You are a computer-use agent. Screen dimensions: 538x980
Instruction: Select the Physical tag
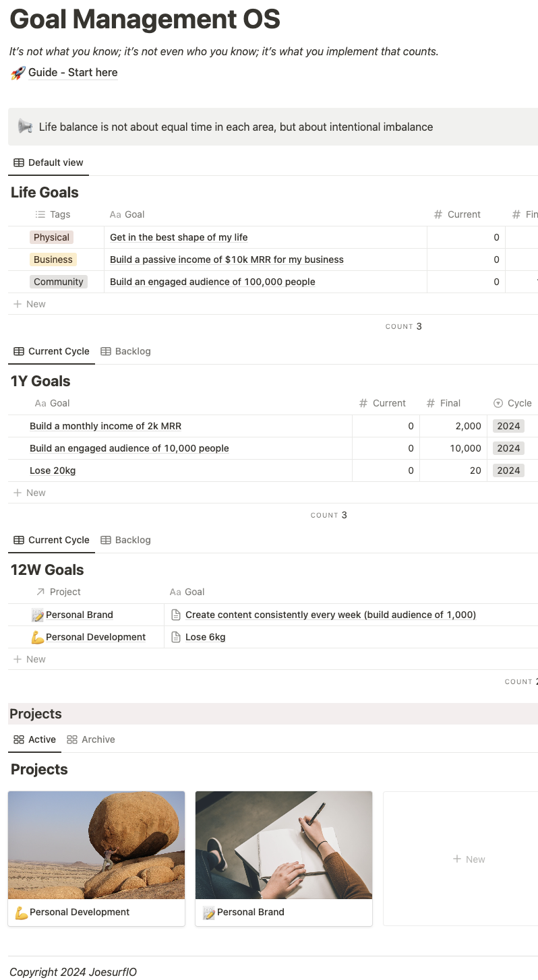click(x=51, y=237)
